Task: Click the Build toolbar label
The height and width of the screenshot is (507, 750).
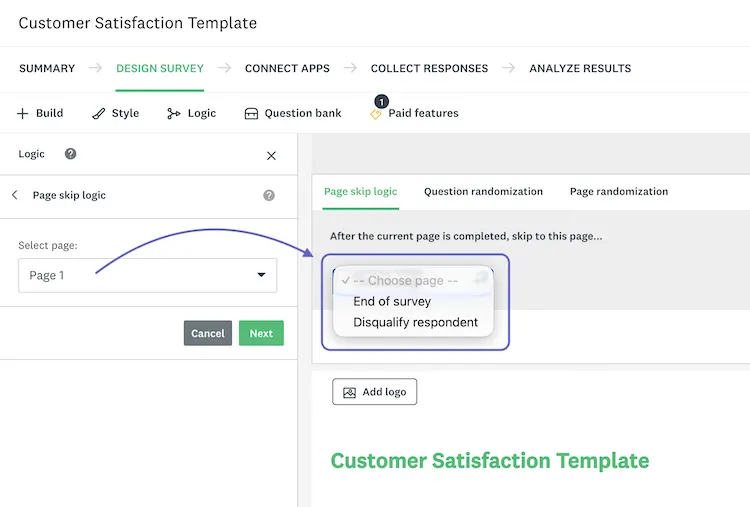Action: [49, 113]
